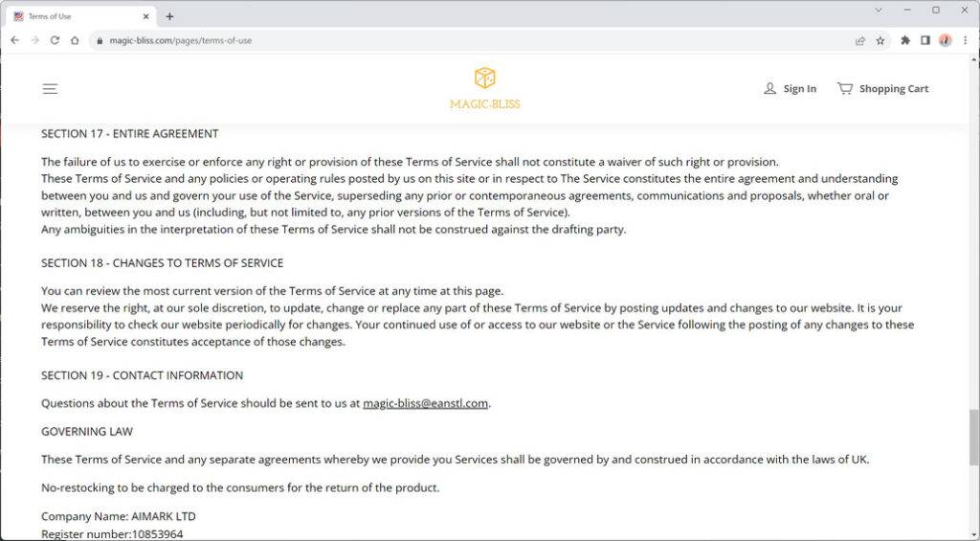Open the hamburger navigation menu
This screenshot has width=980, height=541.
(x=50, y=89)
